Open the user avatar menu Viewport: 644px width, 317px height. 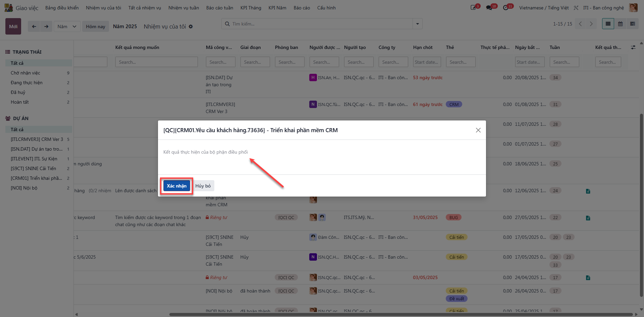tap(633, 8)
